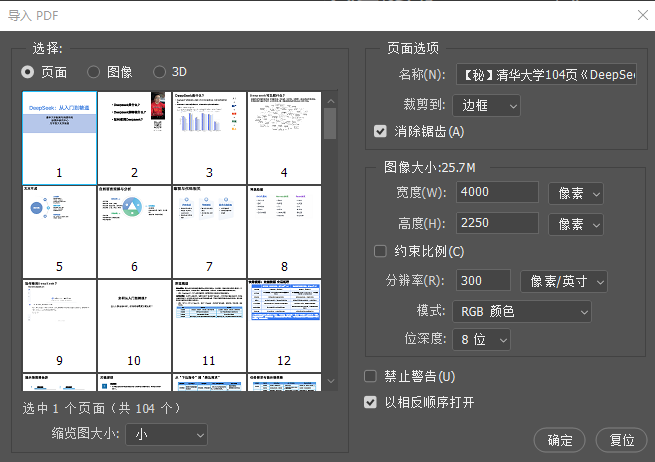This screenshot has height=462, width=655.
Task: Click the thumbnail list scroll up arrow
Action: 331,102
